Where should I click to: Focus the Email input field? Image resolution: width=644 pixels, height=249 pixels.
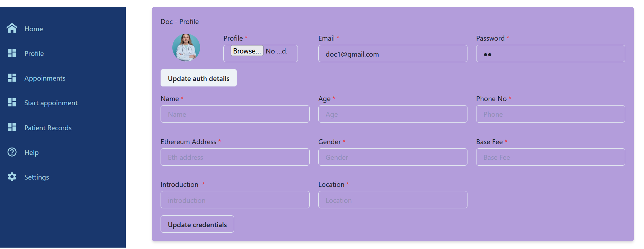tap(393, 53)
